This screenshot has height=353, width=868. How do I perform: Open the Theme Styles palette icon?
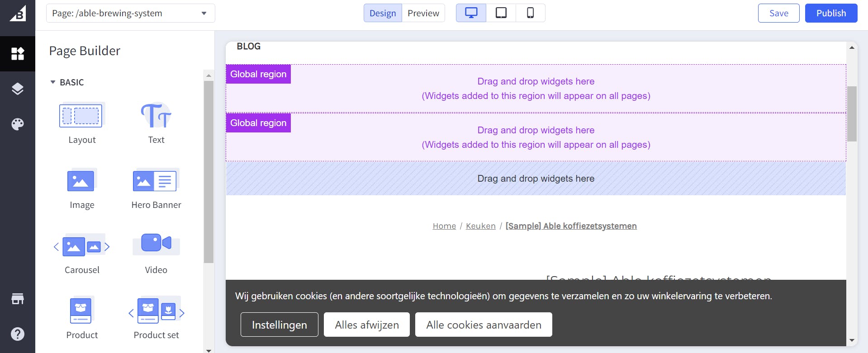[x=18, y=124]
